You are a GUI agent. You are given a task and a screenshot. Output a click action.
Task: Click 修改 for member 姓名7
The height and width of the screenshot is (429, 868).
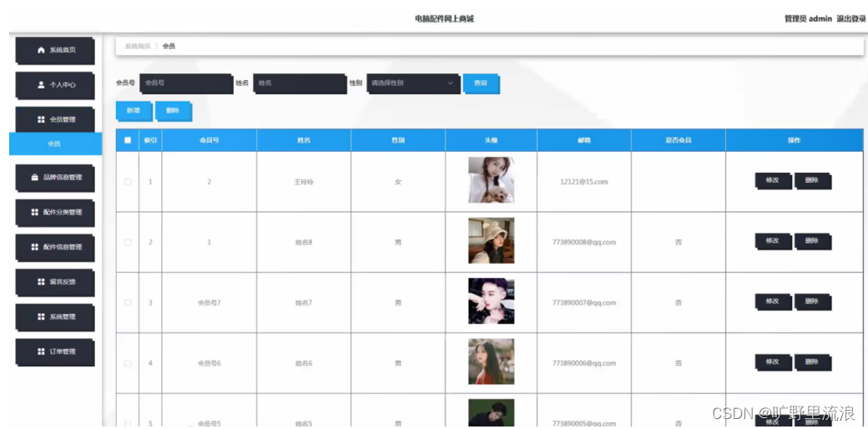pyautogui.click(x=773, y=301)
